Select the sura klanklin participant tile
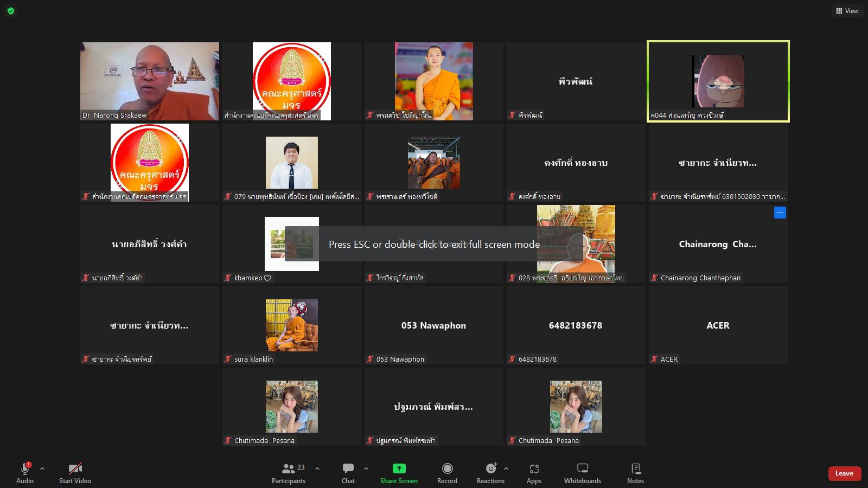This screenshot has height=488, width=868. (292, 325)
